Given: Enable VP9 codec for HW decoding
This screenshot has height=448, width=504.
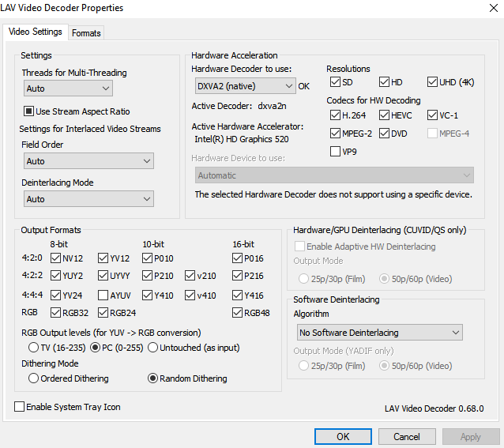Looking at the screenshot, I should click(x=336, y=152).
